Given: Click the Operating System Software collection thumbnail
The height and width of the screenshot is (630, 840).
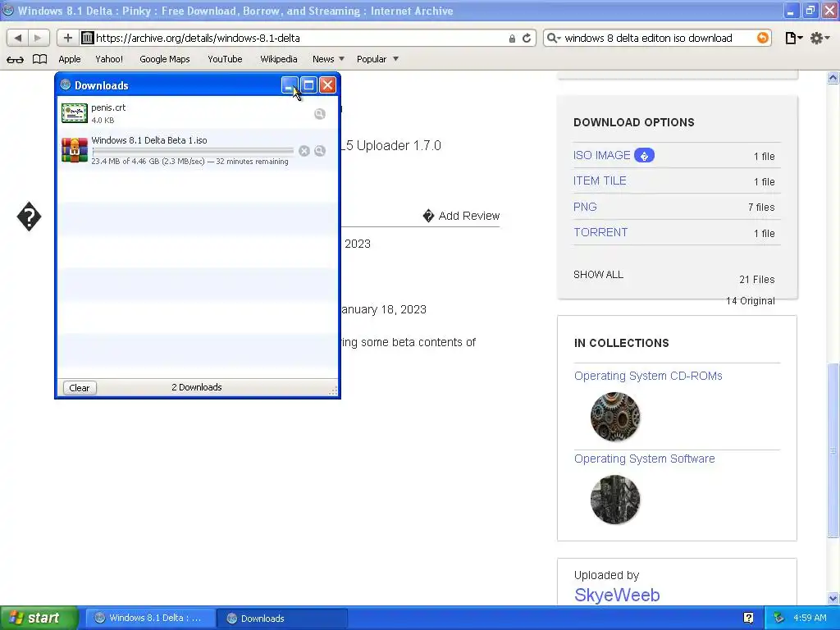Looking at the screenshot, I should coord(615,500).
